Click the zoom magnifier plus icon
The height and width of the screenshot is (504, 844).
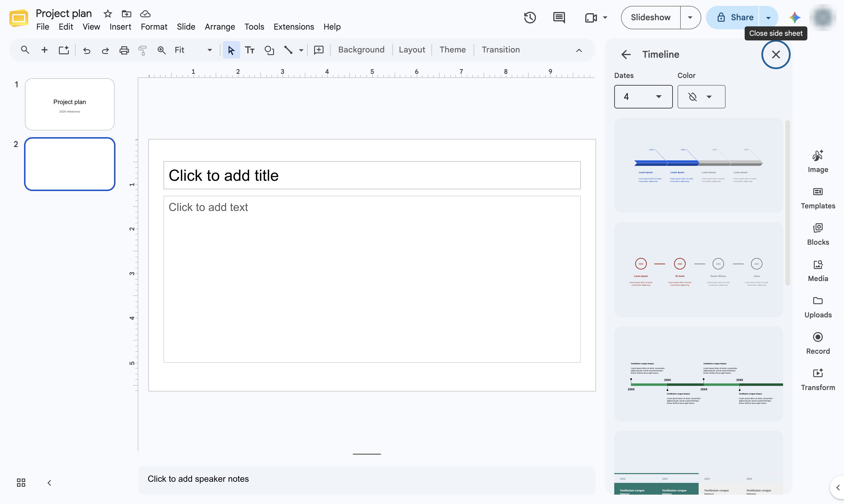pos(161,50)
